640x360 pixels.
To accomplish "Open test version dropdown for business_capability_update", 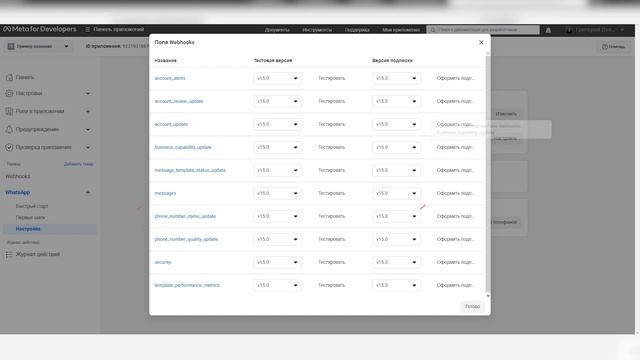I will tap(278, 147).
